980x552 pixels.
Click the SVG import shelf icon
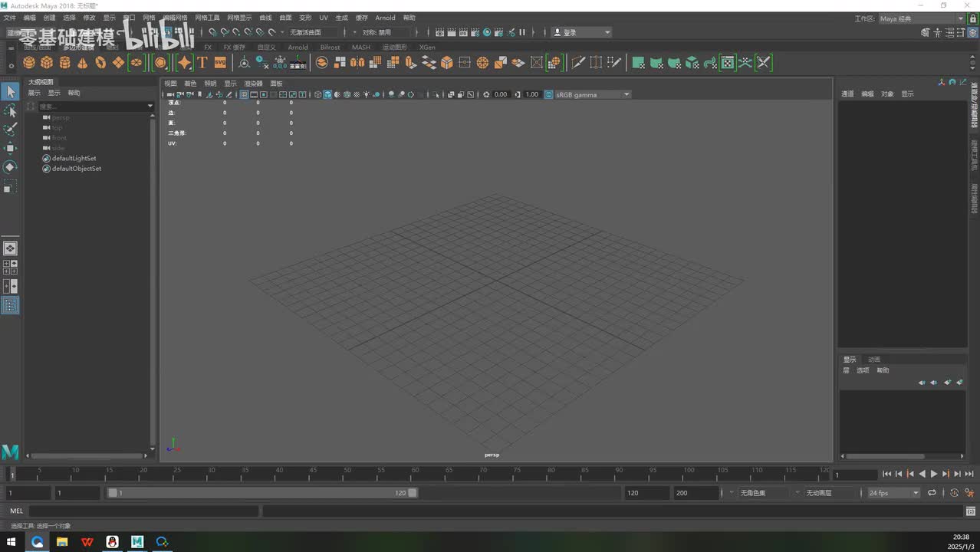220,63
